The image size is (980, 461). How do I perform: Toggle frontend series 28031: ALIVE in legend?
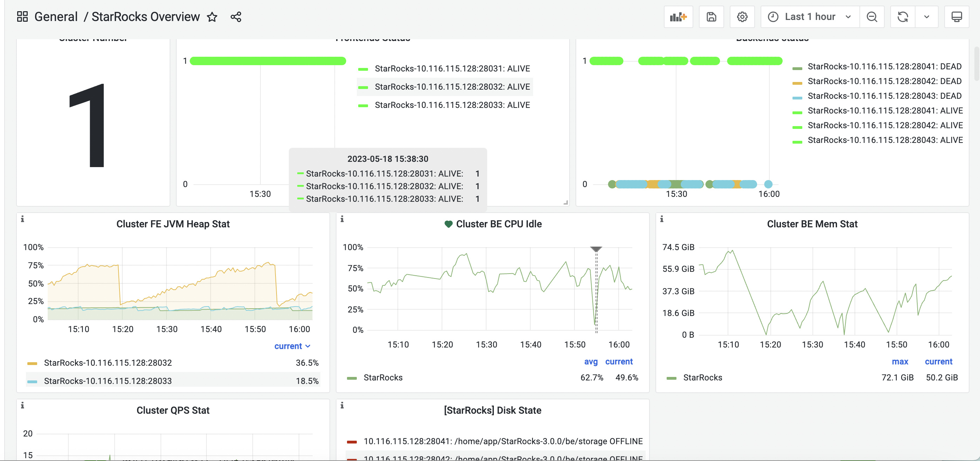tap(452, 68)
